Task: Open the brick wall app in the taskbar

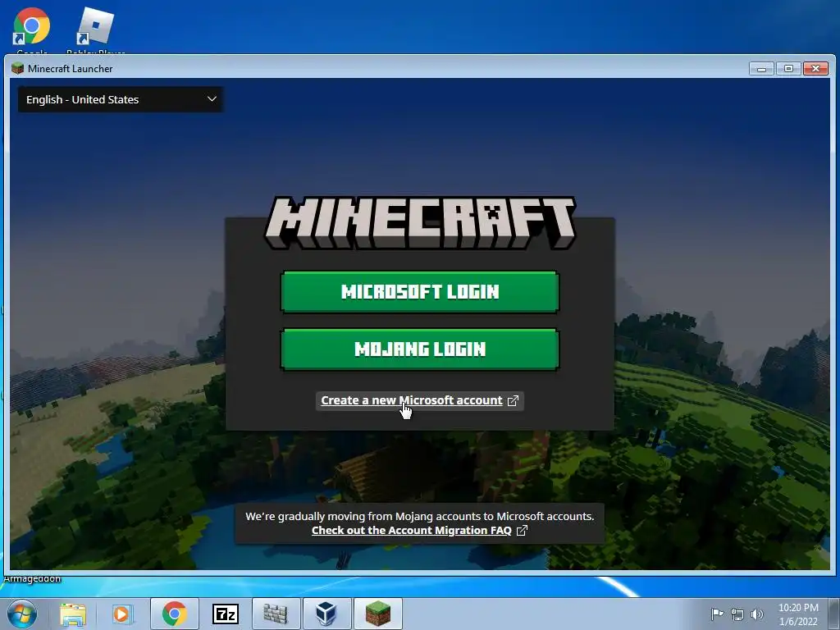Action: [276, 614]
